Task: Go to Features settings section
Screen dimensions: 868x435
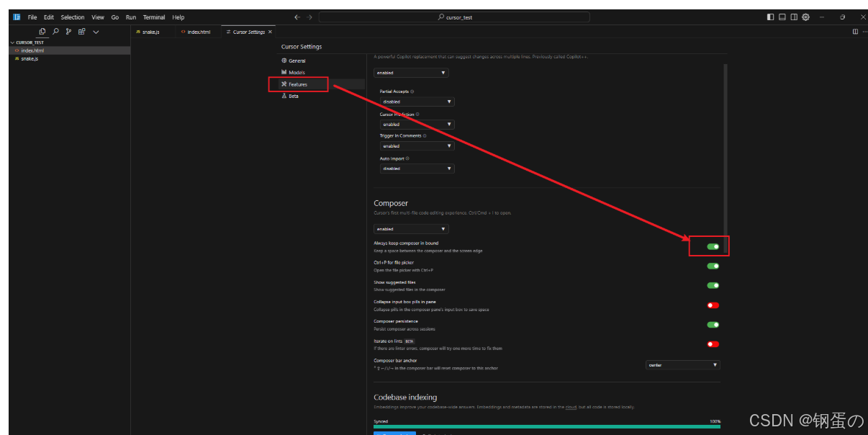Action: (322, 84)
